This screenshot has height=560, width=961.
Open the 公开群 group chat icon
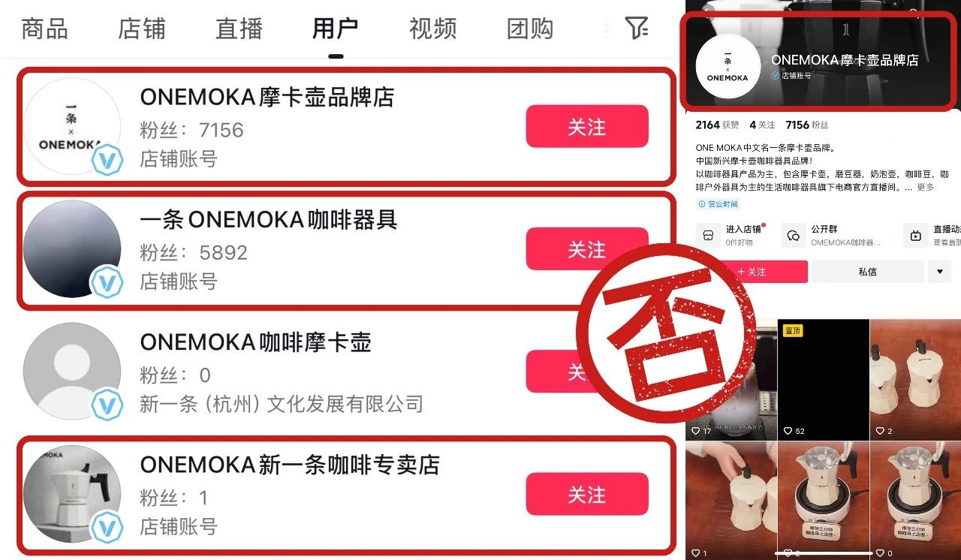coord(793,235)
